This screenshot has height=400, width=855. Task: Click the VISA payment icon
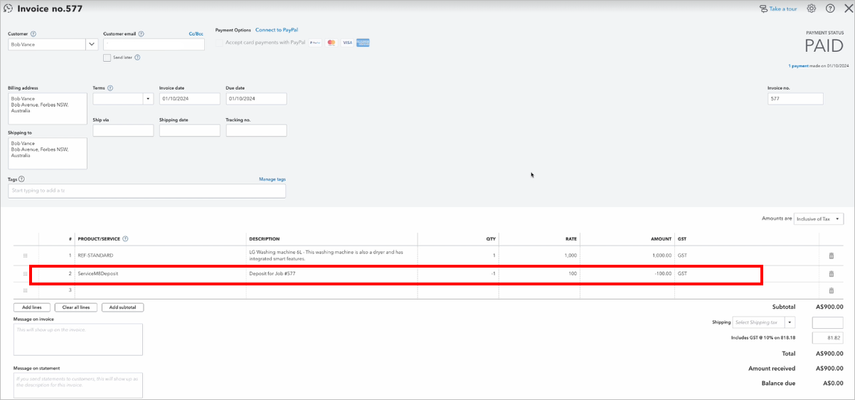(x=347, y=43)
